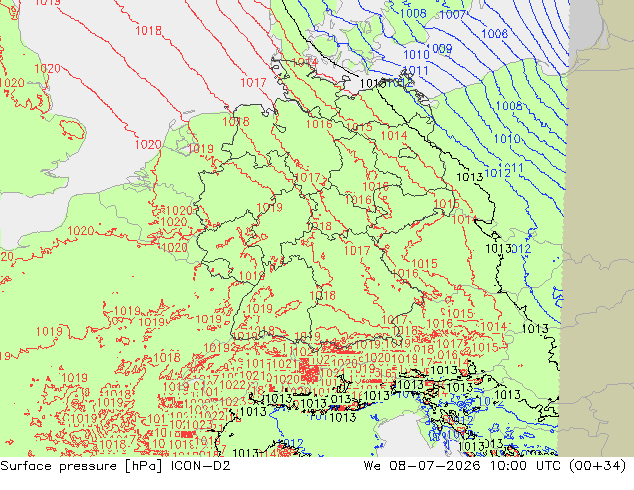Click the red 1018 label over the North Sea
Screen dimensions: 634x490
(148, 30)
